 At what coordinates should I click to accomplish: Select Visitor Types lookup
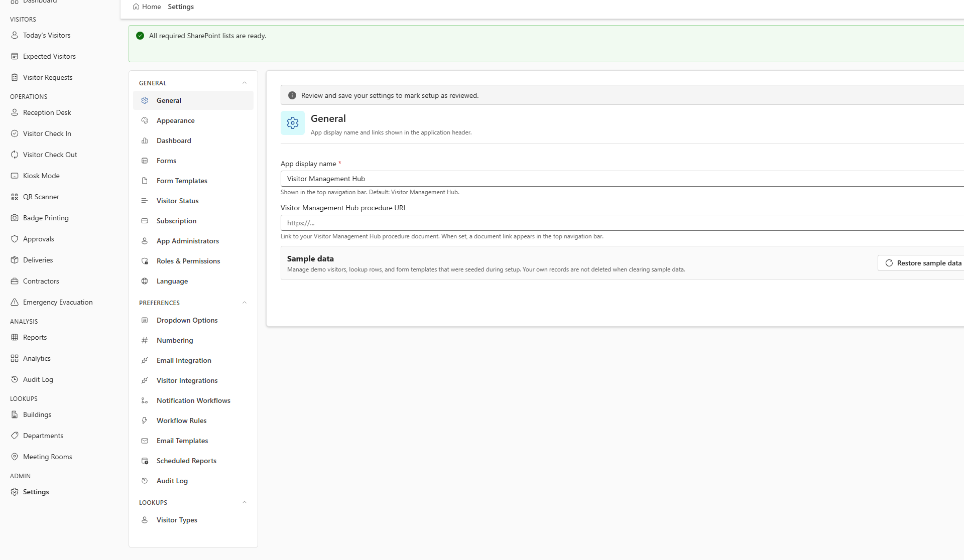pyautogui.click(x=193, y=520)
